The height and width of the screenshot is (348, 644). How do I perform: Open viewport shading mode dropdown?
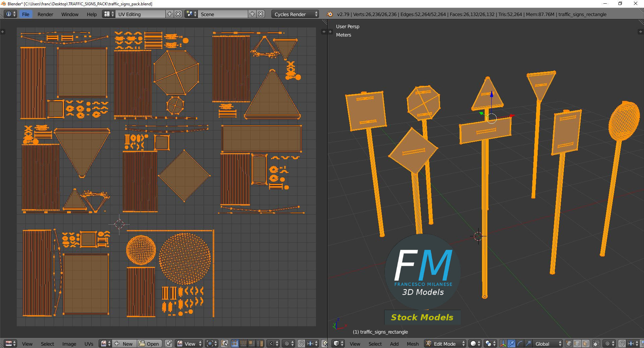tap(475, 344)
